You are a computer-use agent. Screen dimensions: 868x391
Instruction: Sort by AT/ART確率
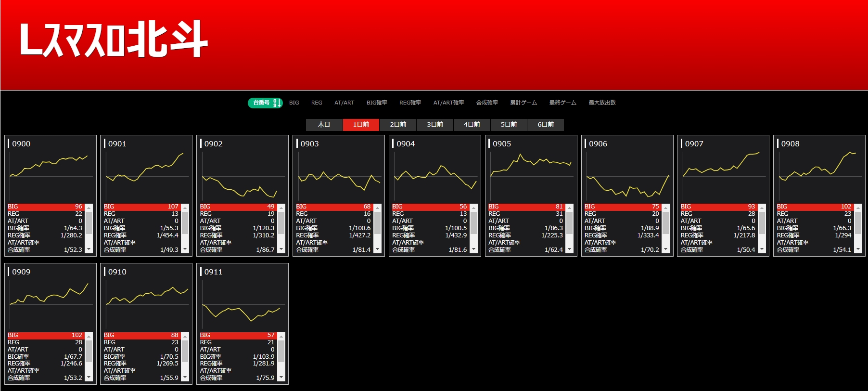pyautogui.click(x=448, y=103)
